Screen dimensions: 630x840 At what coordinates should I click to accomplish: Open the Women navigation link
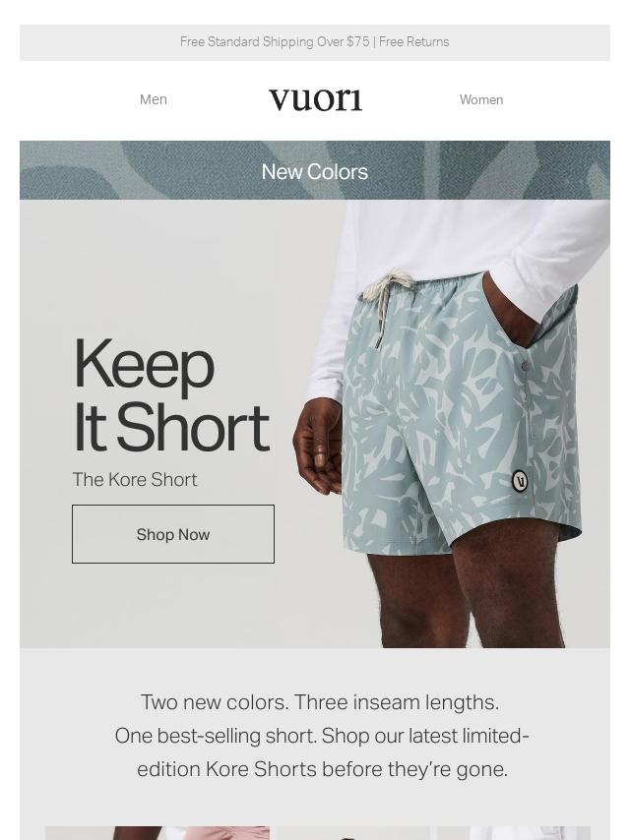tap(481, 99)
